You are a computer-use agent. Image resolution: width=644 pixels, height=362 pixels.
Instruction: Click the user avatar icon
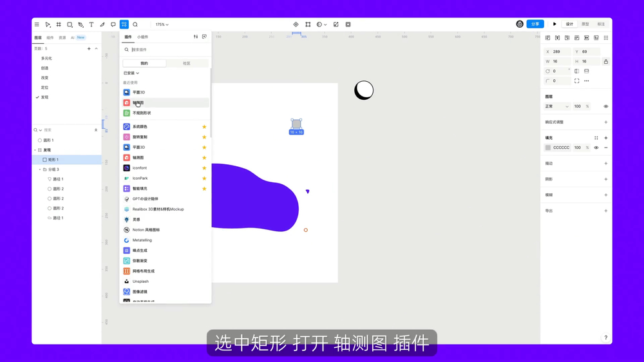(520, 24)
